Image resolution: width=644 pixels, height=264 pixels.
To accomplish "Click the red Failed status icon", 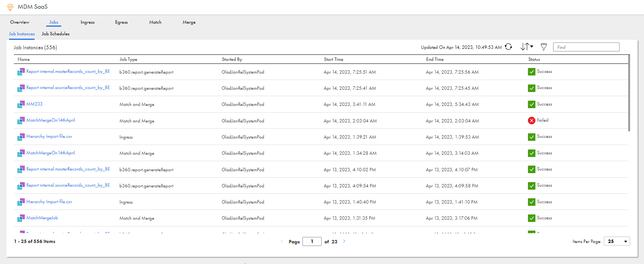I will [x=531, y=121].
